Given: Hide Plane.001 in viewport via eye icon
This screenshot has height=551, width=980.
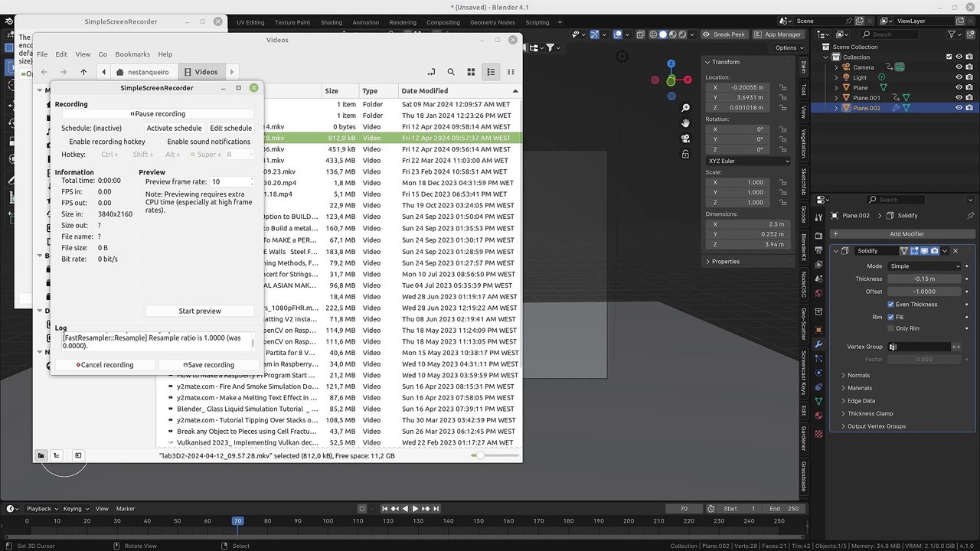Looking at the screenshot, I should tap(959, 98).
